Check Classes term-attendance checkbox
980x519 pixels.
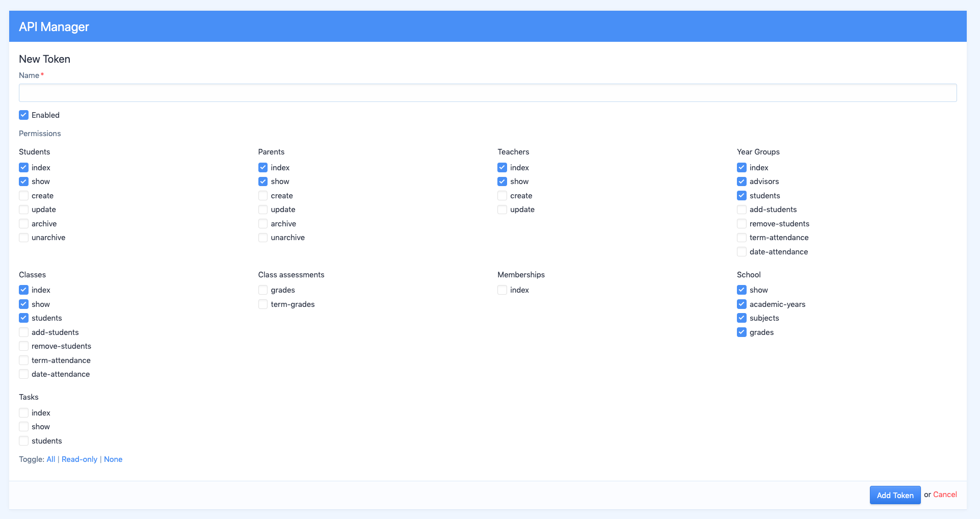(23, 360)
